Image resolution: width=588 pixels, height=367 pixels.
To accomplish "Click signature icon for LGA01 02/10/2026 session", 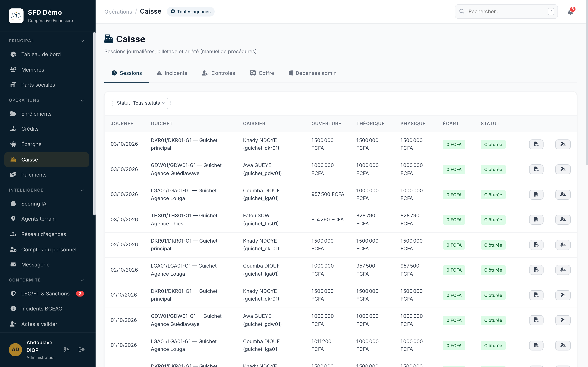I will (x=563, y=270).
